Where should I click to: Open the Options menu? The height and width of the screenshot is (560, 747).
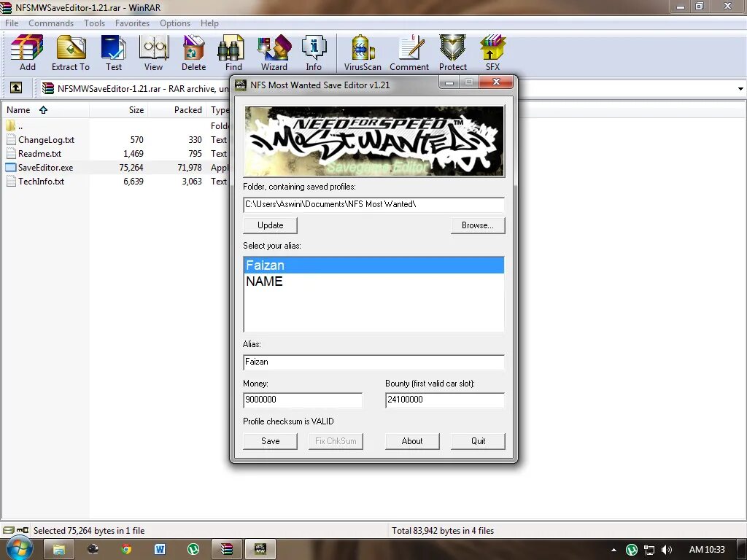pyautogui.click(x=175, y=23)
